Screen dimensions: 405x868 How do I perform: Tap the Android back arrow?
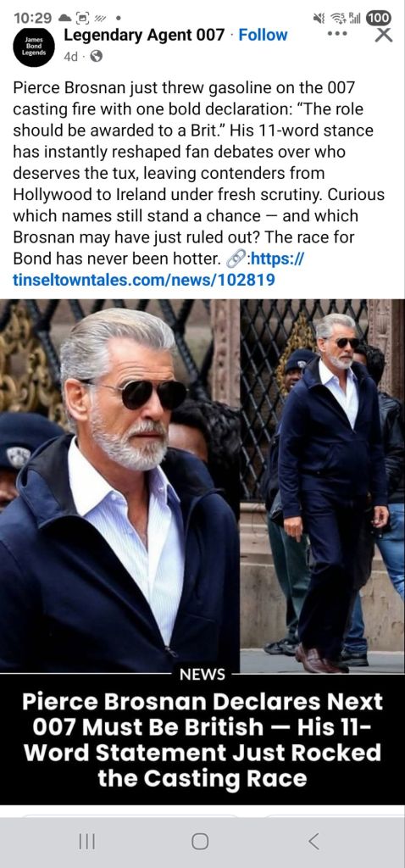(313, 842)
